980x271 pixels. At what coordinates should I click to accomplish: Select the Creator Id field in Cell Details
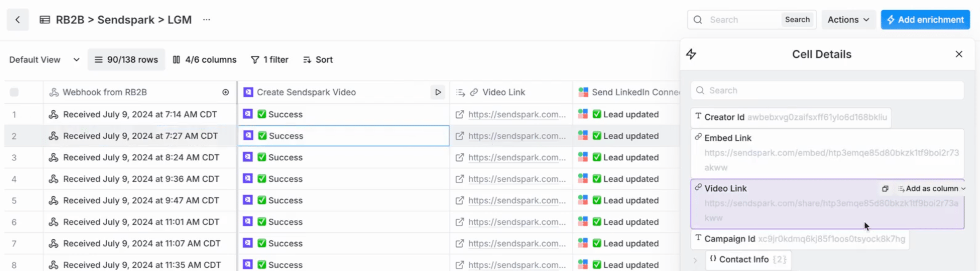coord(791,117)
